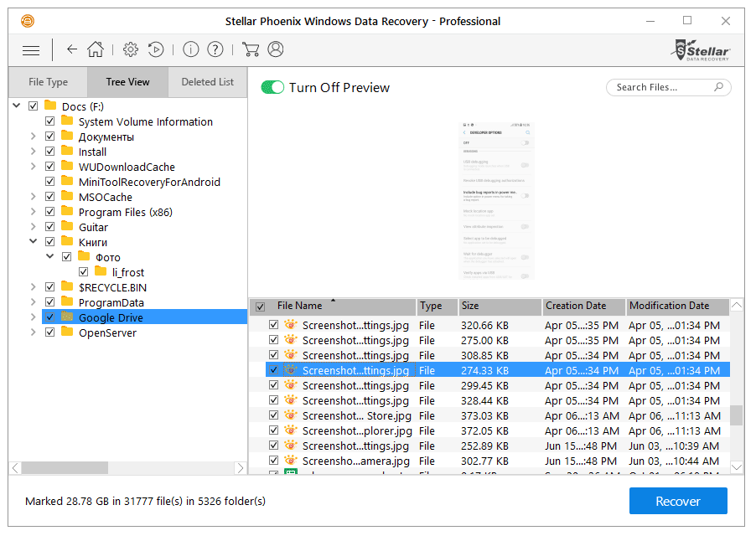Sort by the Type column header
This screenshot has width=756, height=541.
(x=437, y=306)
